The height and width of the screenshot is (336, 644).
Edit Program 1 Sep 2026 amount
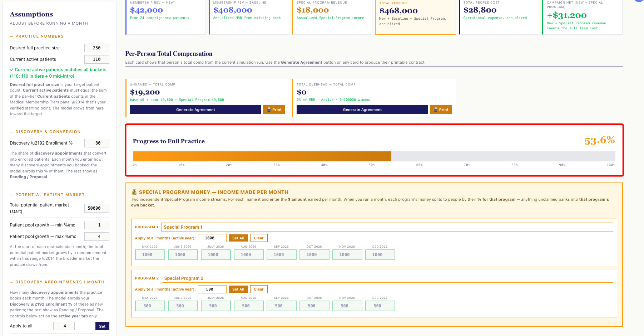coord(282,255)
